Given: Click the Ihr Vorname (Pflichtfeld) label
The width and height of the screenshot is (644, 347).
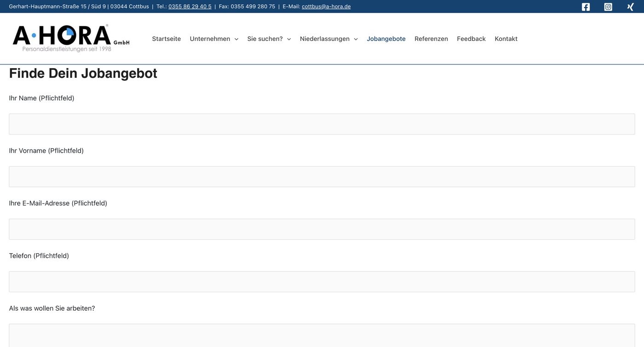Looking at the screenshot, I should [x=46, y=150].
